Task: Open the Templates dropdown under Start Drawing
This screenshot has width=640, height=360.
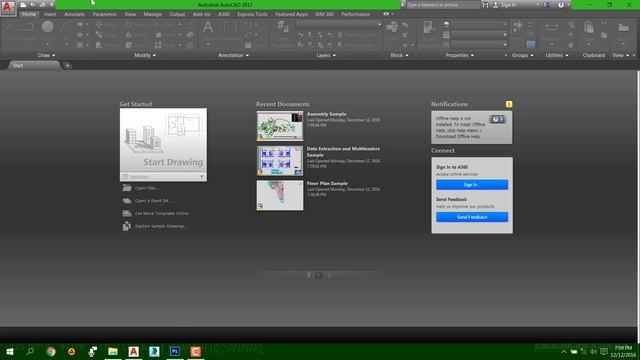Action: coord(163,177)
